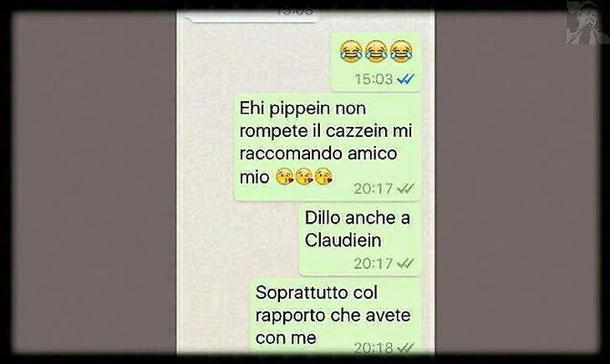Tap the partially visible white incoming bubble at top
610x364 pixels.
point(252,17)
